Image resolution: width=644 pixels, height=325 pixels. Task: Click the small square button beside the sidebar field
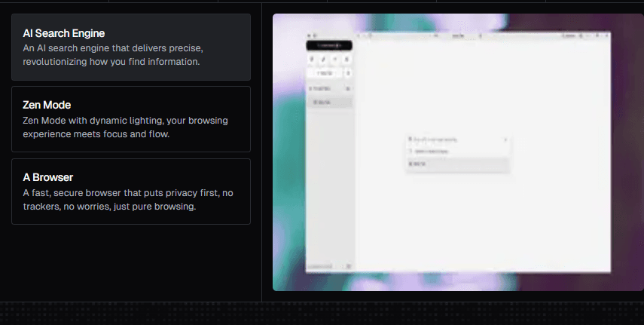(x=346, y=74)
